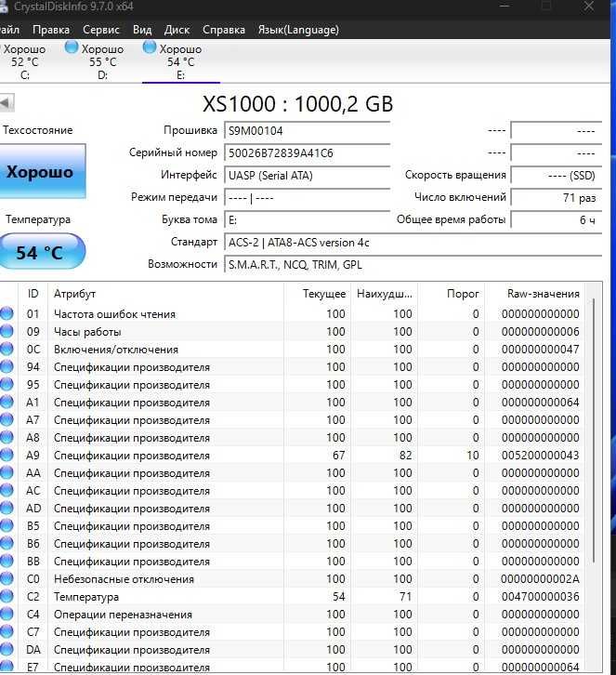Click the status circle for attribute 0C

(x=7, y=350)
